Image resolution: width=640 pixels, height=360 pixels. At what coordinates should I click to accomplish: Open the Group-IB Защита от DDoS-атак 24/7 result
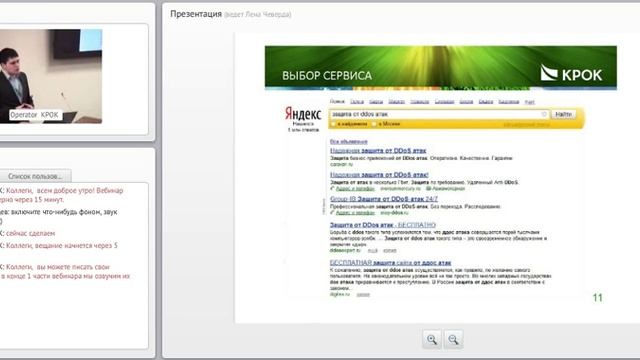(384, 199)
